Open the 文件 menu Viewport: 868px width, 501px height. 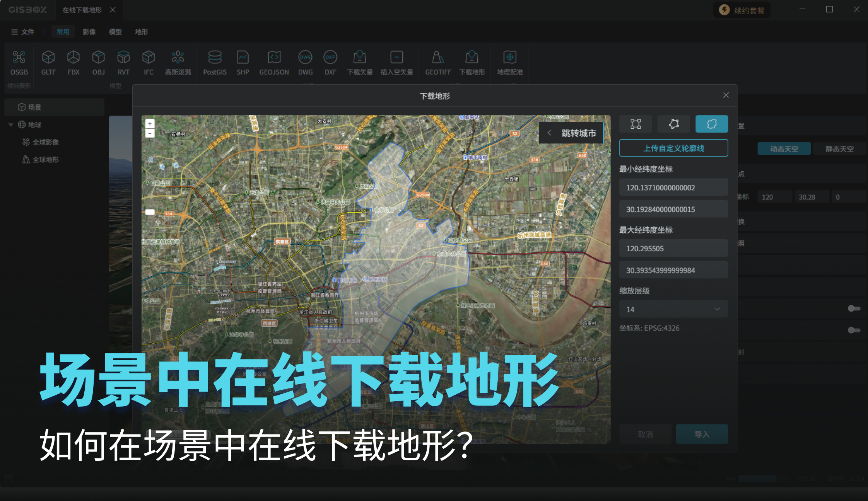(23, 32)
